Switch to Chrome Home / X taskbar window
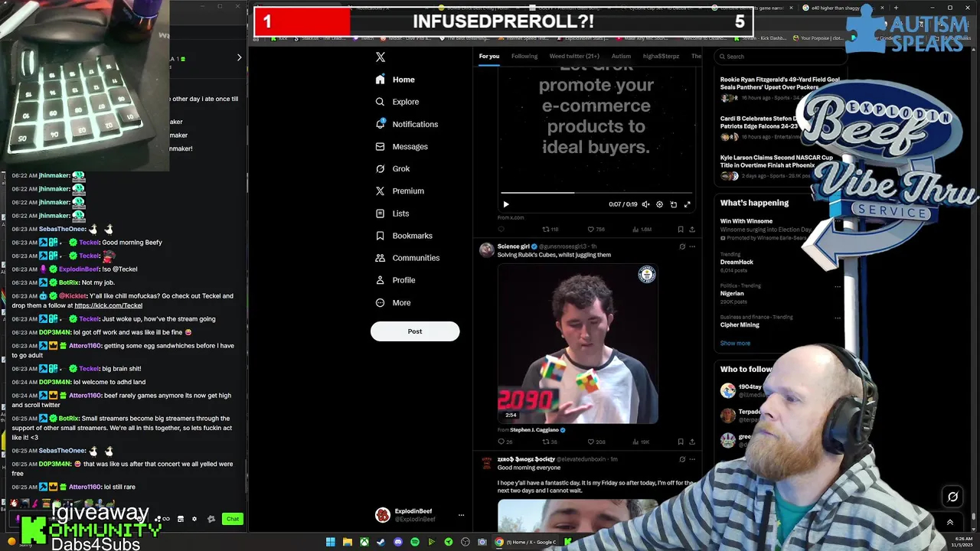 527,542
